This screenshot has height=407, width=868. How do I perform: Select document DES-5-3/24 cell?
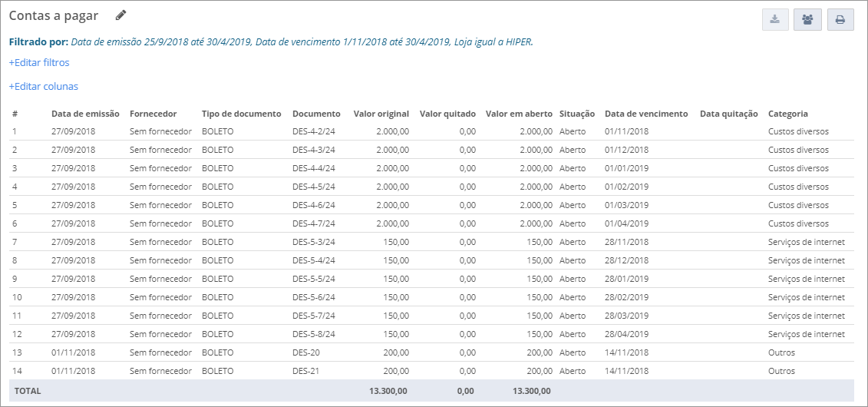pos(314,242)
